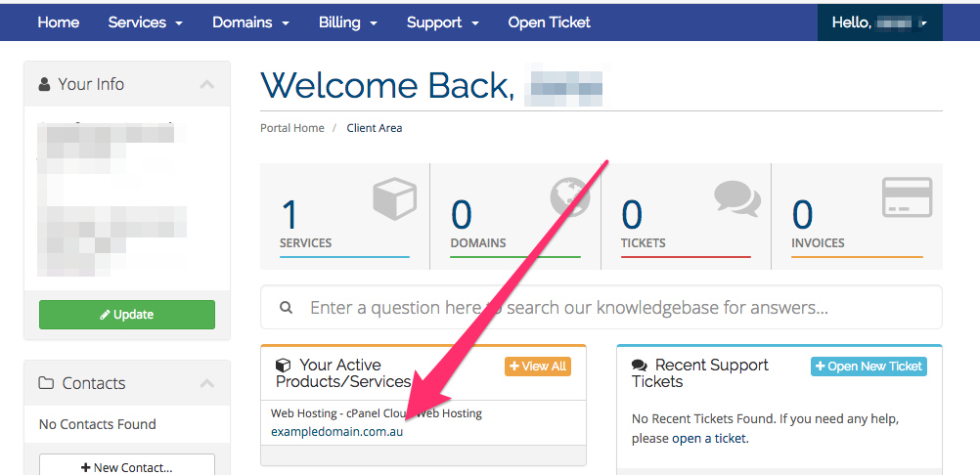Viewport: 980px width, 475px height.
Task: Click the Tickets speech bubbles icon
Action: [x=737, y=198]
